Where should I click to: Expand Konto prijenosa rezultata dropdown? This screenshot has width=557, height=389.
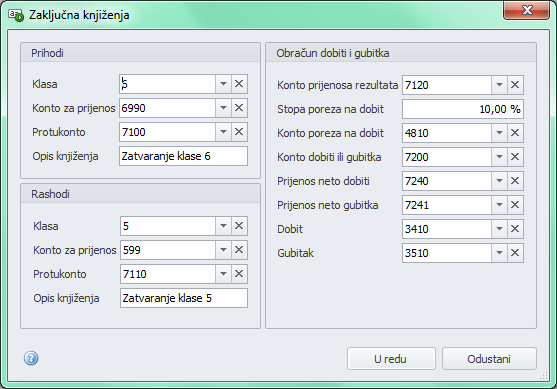pyautogui.click(x=499, y=85)
